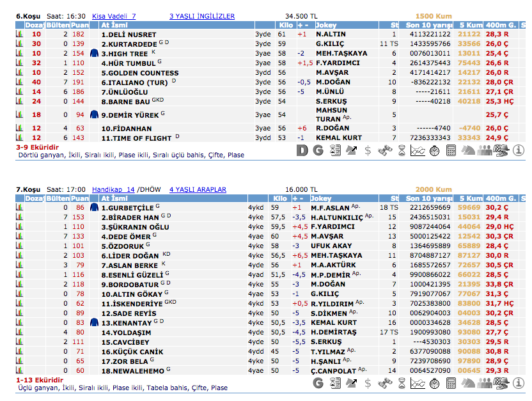Image resolution: width=532 pixels, height=401 pixels.
Task: Click the binoculars icon under race 6
Action: click(x=384, y=150)
